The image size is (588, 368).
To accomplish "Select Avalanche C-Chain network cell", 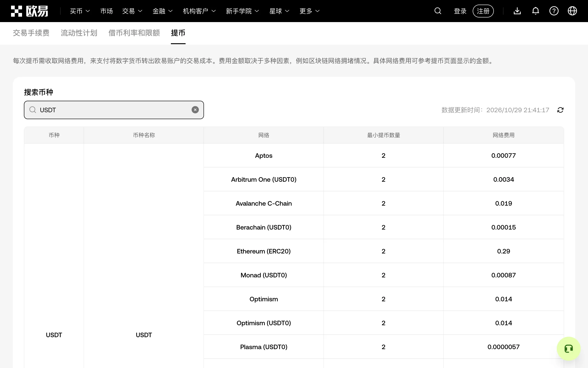I will click(264, 203).
